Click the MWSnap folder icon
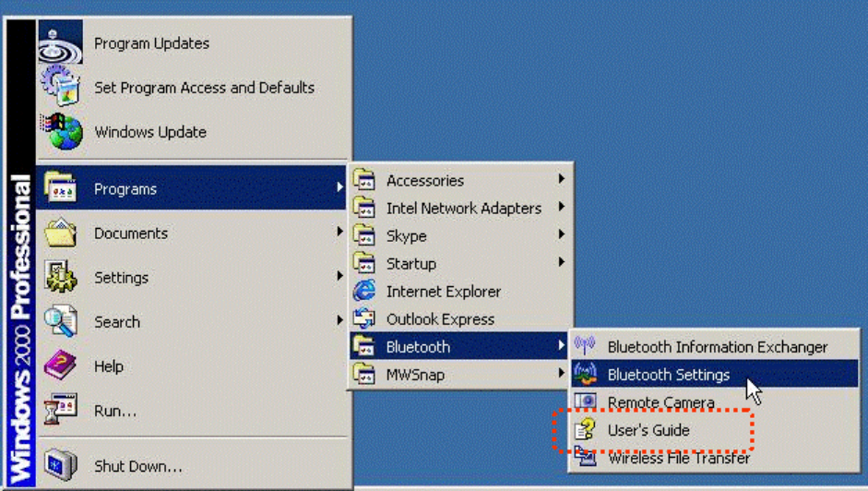Viewport: 868px width, 491px height. (364, 374)
